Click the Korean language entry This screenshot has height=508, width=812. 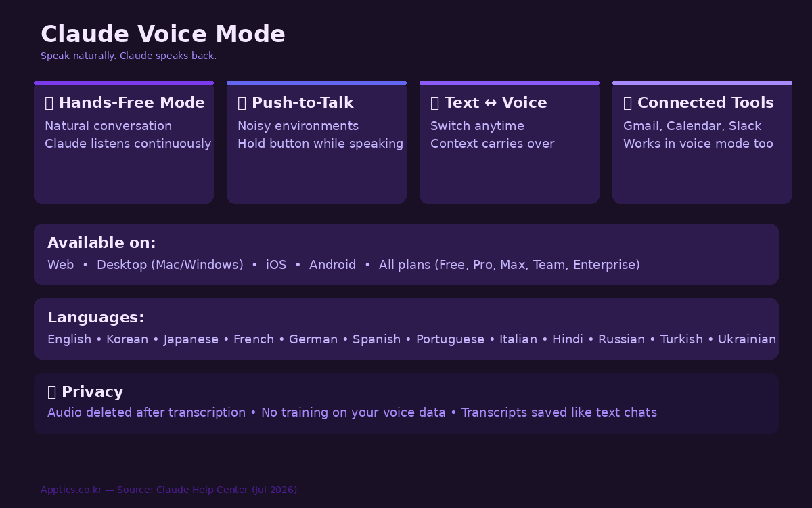click(127, 339)
